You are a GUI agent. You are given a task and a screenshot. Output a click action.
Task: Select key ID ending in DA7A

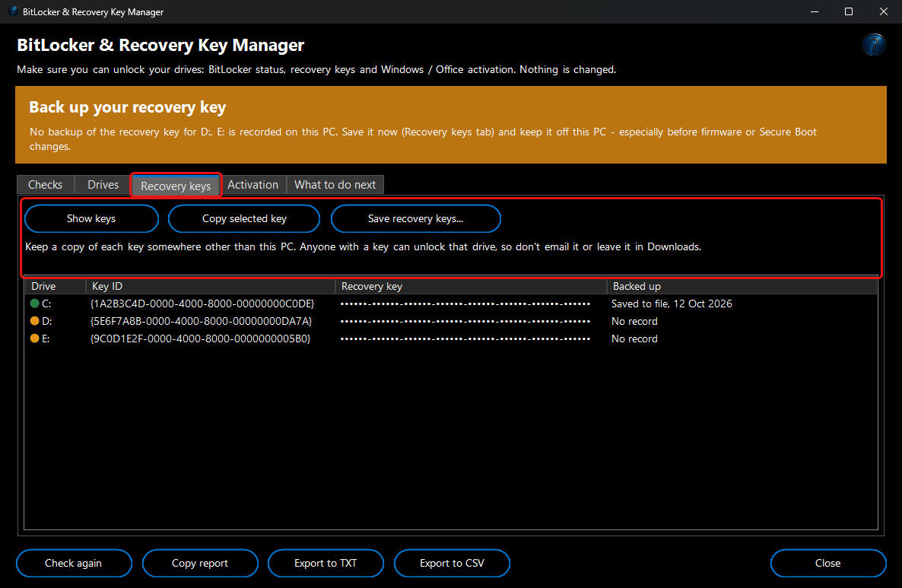[202, 321]
